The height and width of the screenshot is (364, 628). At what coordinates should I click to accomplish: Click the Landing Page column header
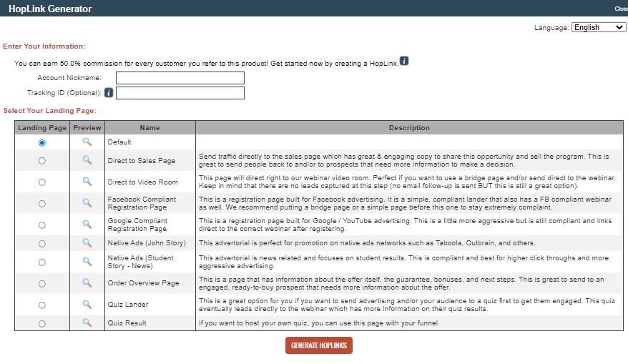click(x=42, y=128)
